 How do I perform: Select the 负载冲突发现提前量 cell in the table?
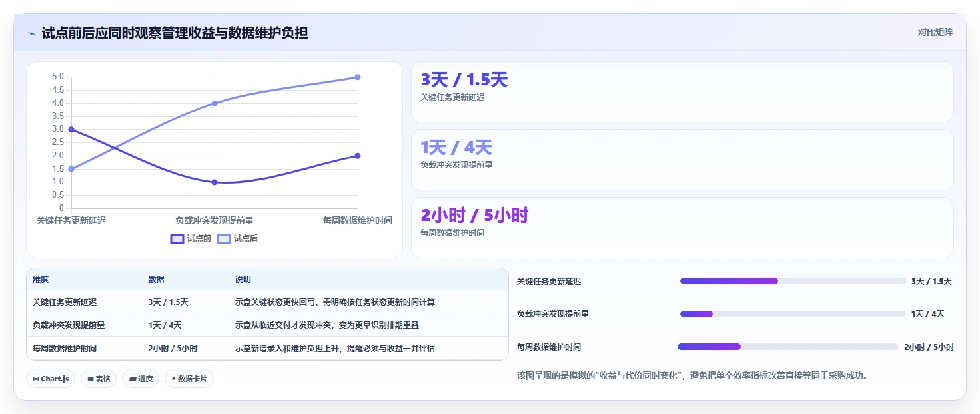pos(69,325)
